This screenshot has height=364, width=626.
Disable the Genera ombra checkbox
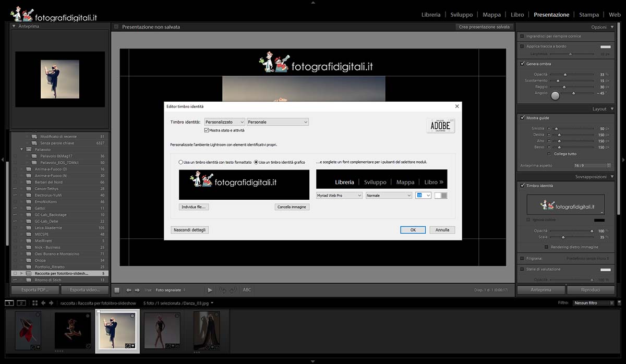point(522,64)
